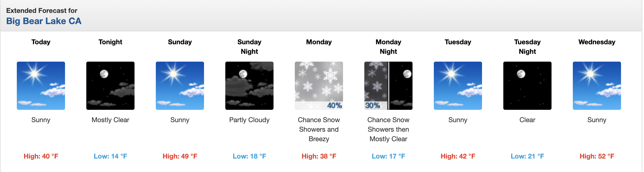
Task: Click Tonight's mostly clear moon icon
Action: tap(110, 86)
